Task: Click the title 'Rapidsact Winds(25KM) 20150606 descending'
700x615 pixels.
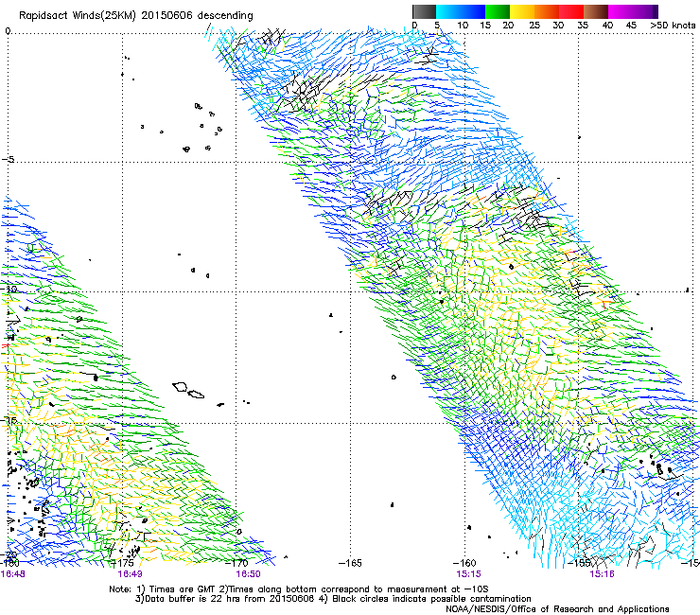Action: coord(135,16)
